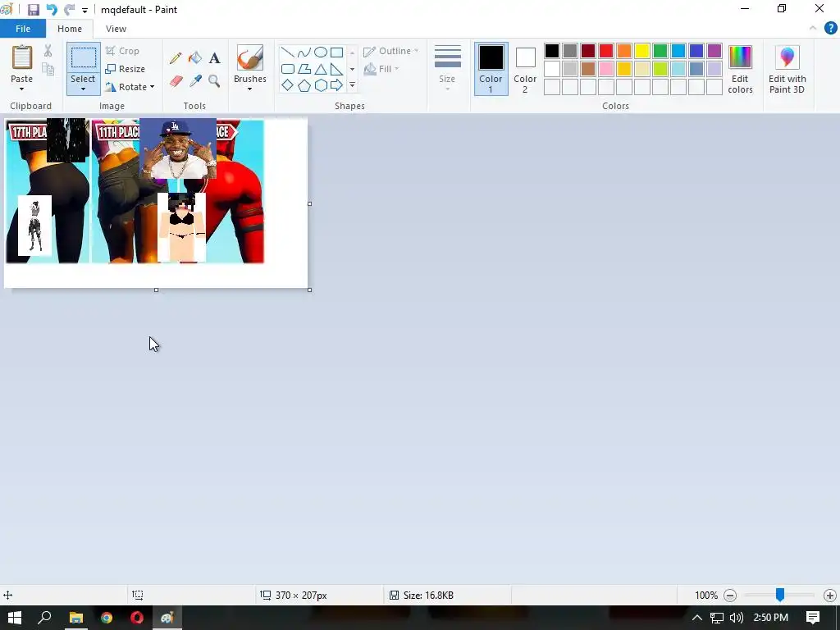Click the Zoom out minus button
Viewport: 840px width, 630px height.
click(729, 596)
